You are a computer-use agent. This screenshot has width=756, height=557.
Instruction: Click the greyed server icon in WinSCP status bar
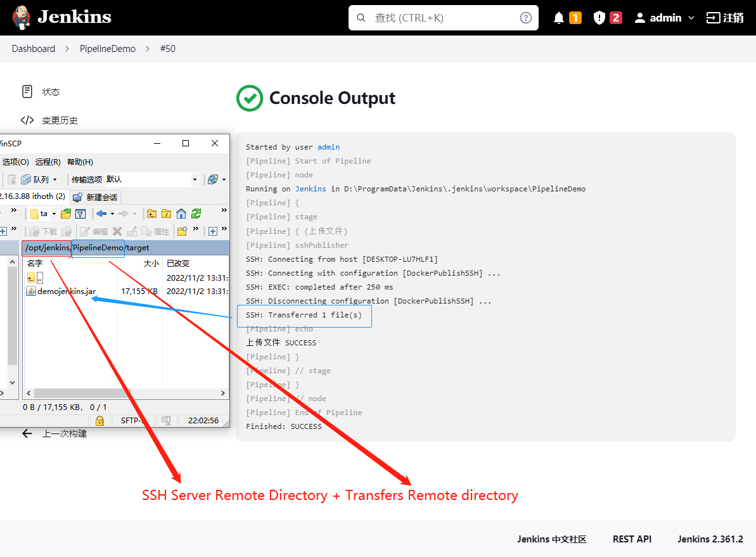click(166, 421)
